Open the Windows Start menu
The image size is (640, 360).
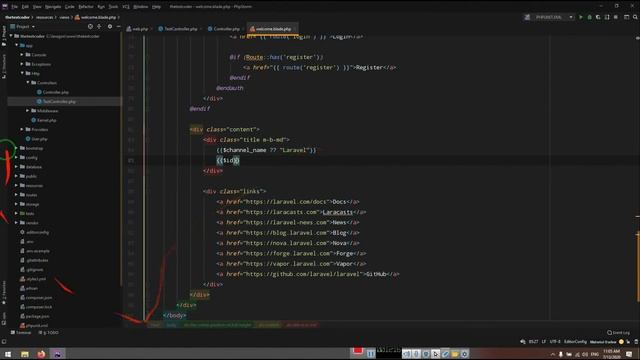pos(8,354)
